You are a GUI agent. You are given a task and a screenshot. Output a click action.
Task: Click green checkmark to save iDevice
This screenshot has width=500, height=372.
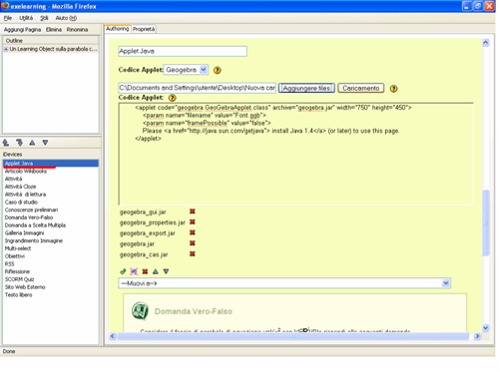(x=123, y=271)
